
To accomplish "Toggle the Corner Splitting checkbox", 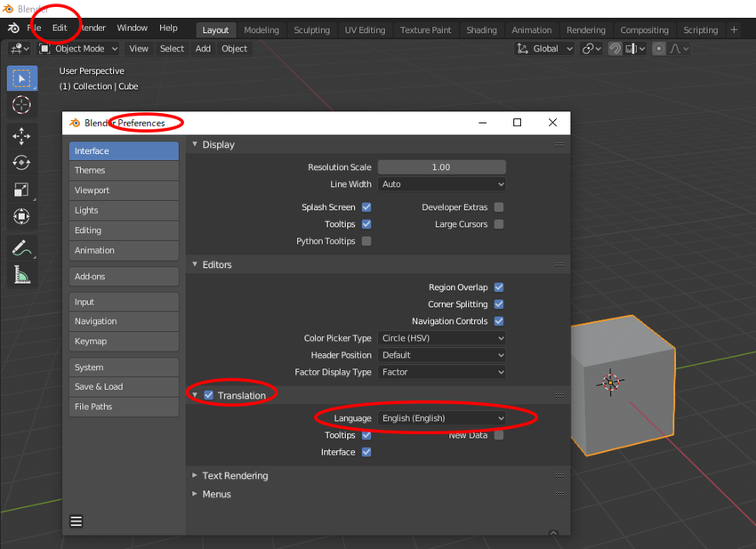I will click(499, 304).
